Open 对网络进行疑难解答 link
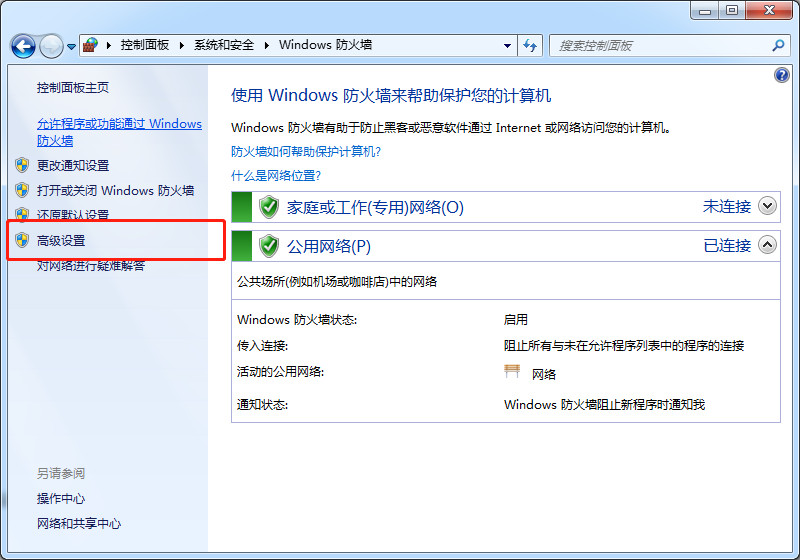 (91, 265)
